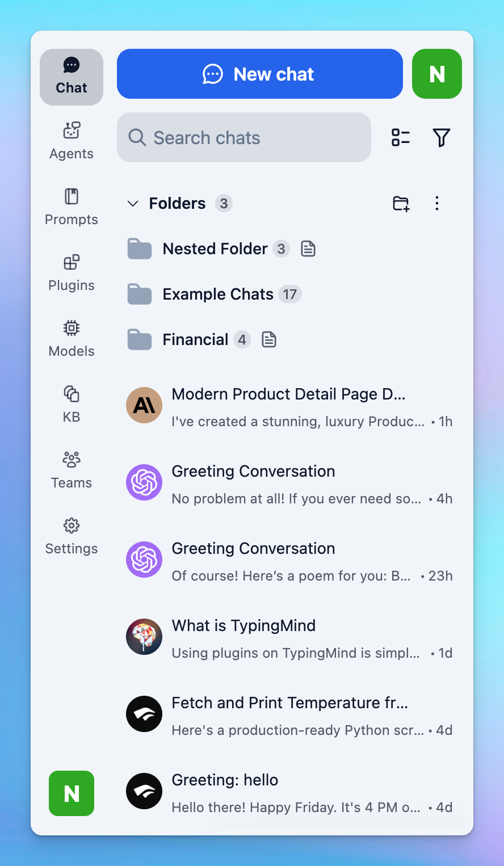Open the Models page
Viewport: 504px width, 866px height.
[x=72, y=338]
